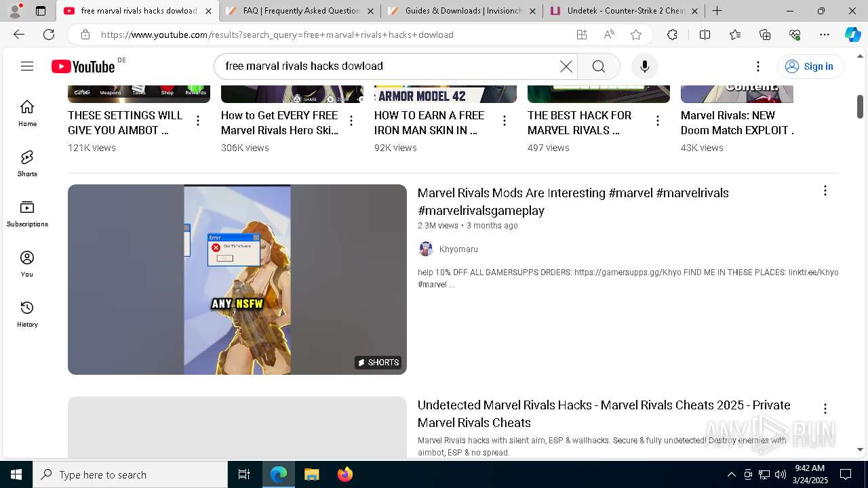View site information padlock
Image resolution: width=868 pixels, height=488 pixels.
pyautogui.click(x=85, y=35)
